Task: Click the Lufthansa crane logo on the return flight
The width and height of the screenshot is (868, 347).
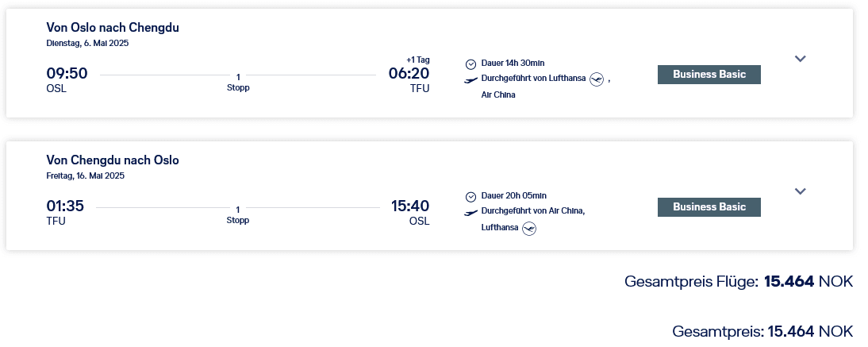Action: 529,229
